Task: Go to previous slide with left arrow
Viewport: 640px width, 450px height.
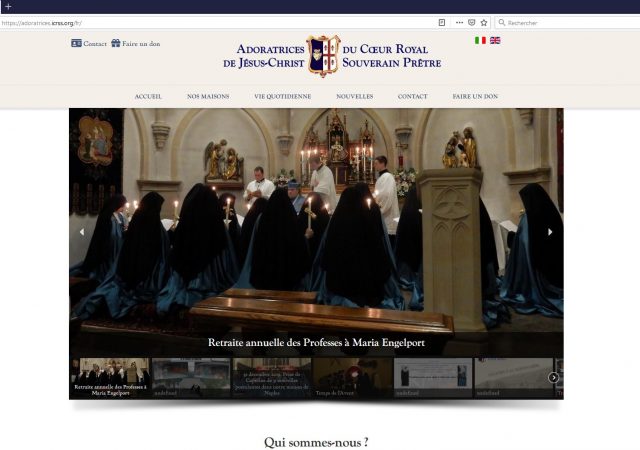Action: click(82, 232)
